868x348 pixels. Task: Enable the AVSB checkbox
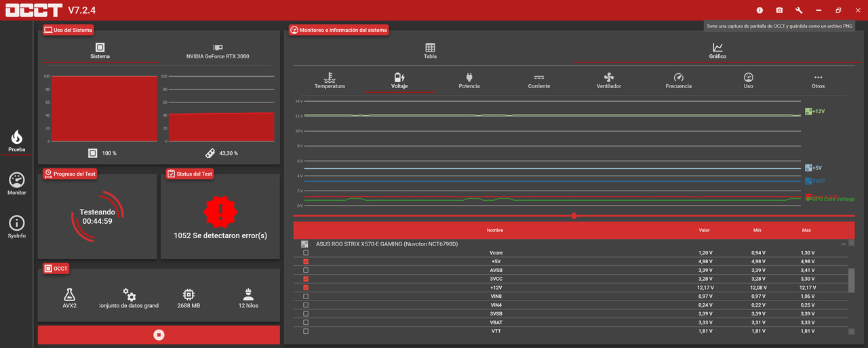(305, 270)
